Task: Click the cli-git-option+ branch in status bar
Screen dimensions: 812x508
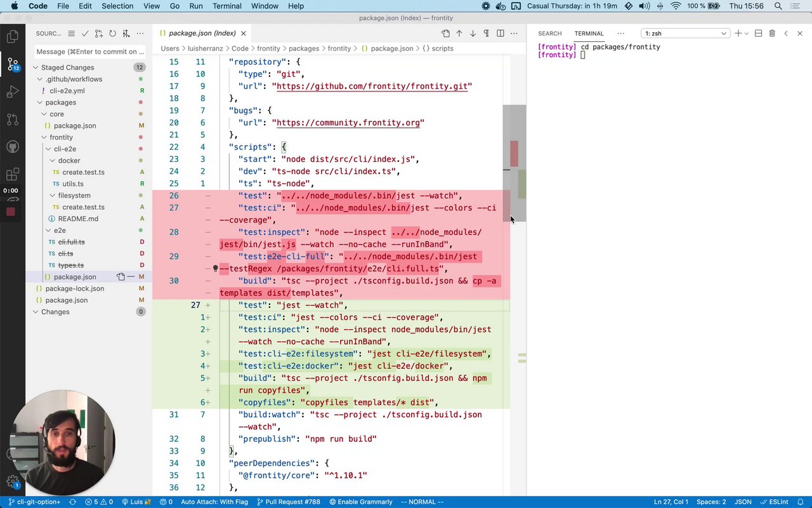Action: tap(34, 502)
